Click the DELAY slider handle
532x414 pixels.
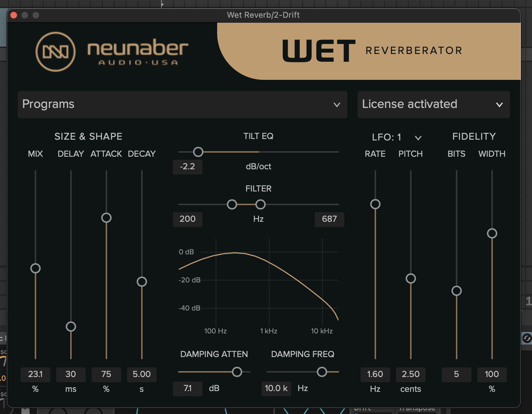pos(71,327)
